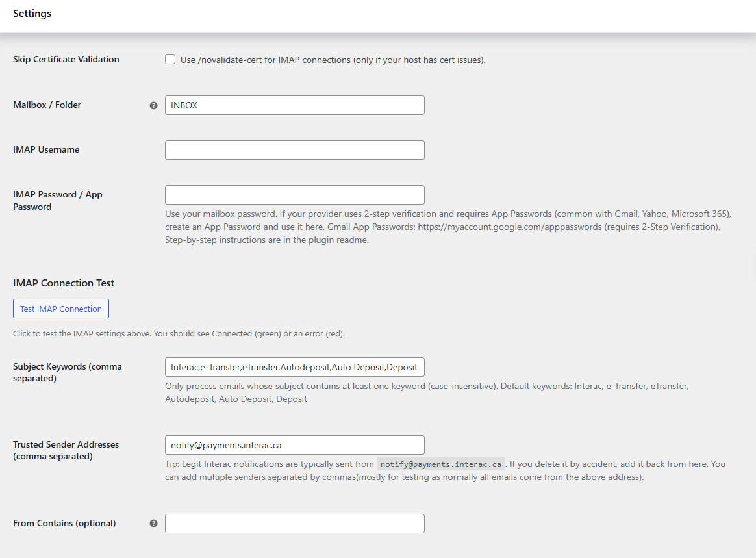Click the "IMAP Password / App Password" label
756x558 pixels.
(x=57, y=201)
